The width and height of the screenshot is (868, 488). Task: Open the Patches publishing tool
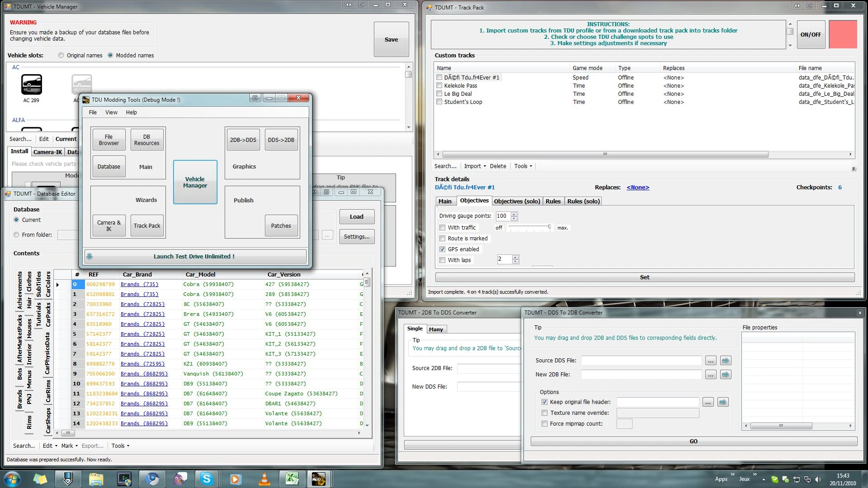[281, 225]
